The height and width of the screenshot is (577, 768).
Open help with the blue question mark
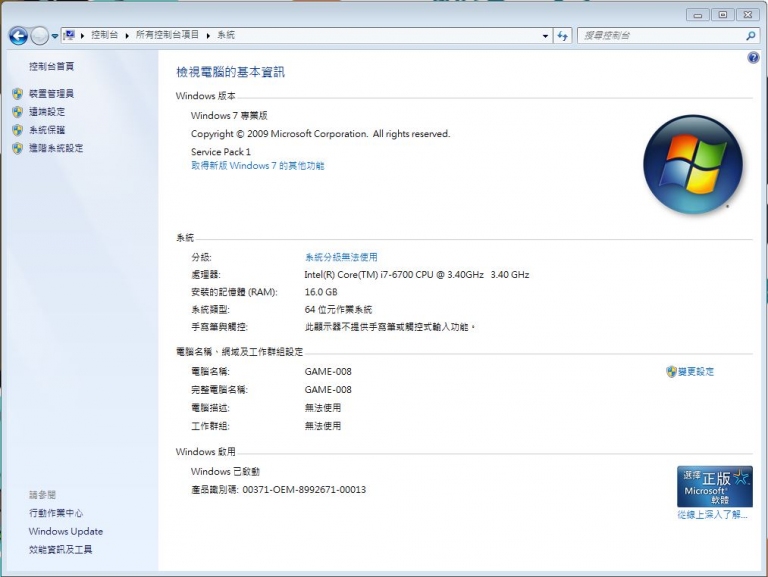pos(753,58)
